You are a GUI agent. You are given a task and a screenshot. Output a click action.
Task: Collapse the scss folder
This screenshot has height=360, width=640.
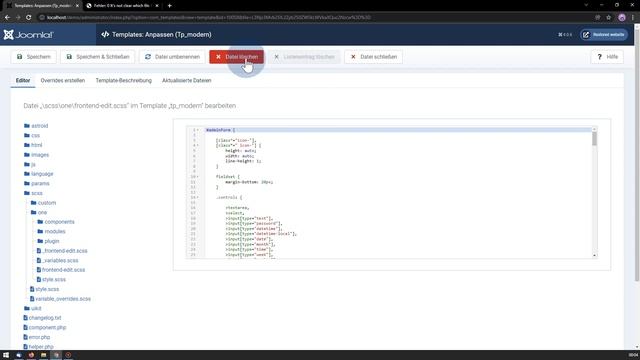[x=33, y=193]
